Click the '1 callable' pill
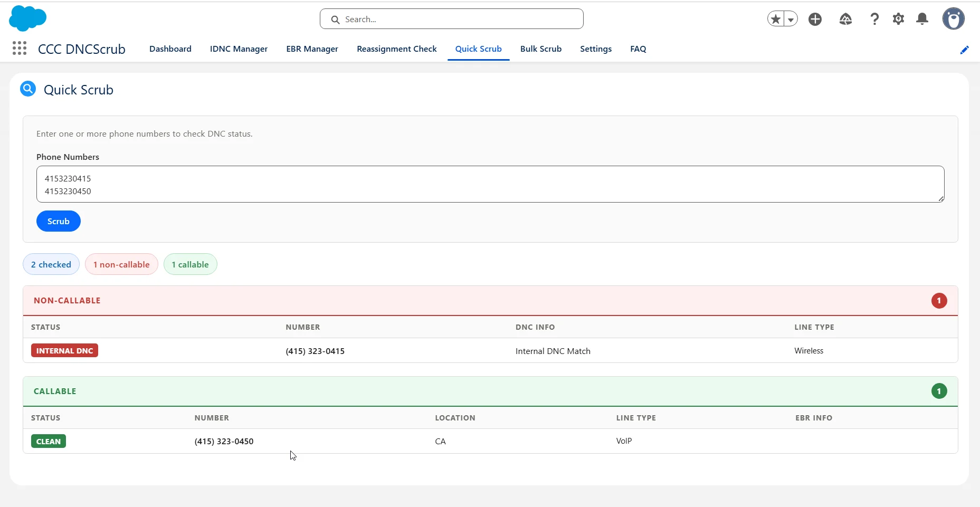The image size is (980, 507). [191, 264]
